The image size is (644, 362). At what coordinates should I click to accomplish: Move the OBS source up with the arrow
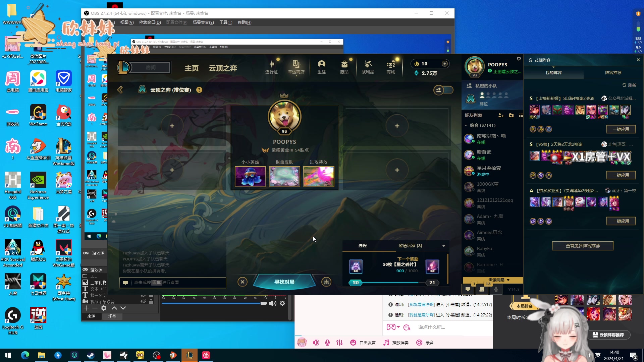click(x=114, y=308)
